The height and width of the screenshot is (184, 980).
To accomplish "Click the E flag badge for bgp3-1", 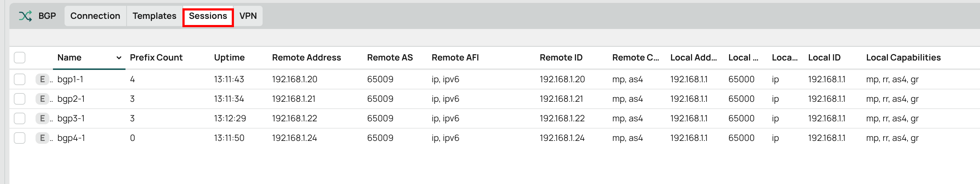I will tap(42, 118).
